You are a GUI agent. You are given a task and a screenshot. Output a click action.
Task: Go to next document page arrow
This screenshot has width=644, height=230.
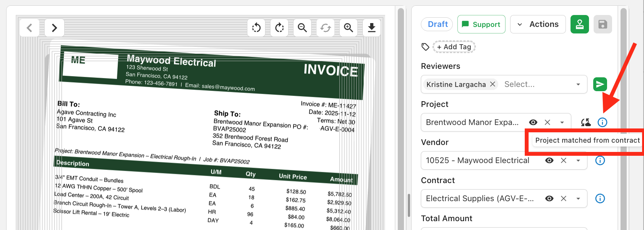[x=54, y=28]
